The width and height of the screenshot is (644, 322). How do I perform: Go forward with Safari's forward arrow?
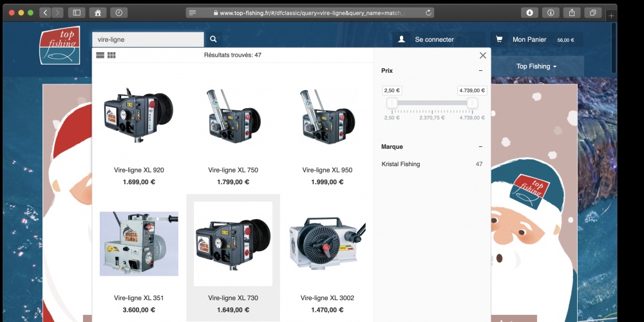(x=57, y=13)
